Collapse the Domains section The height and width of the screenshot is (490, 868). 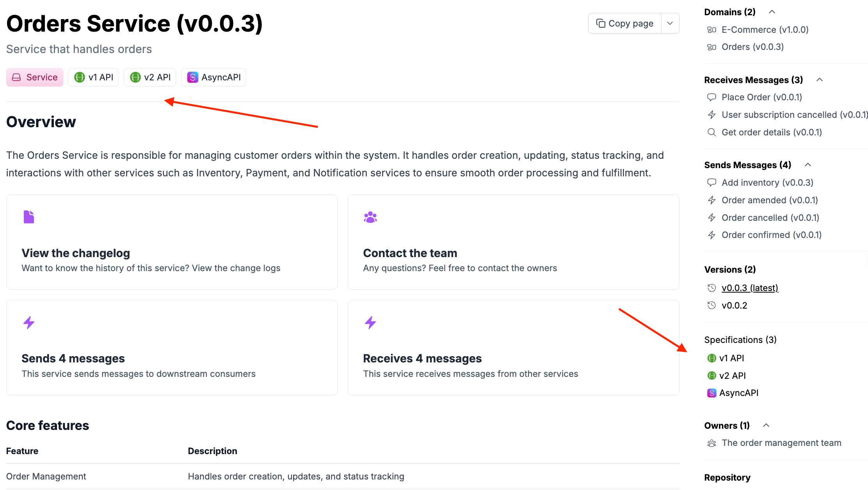(x=772, y=12)
